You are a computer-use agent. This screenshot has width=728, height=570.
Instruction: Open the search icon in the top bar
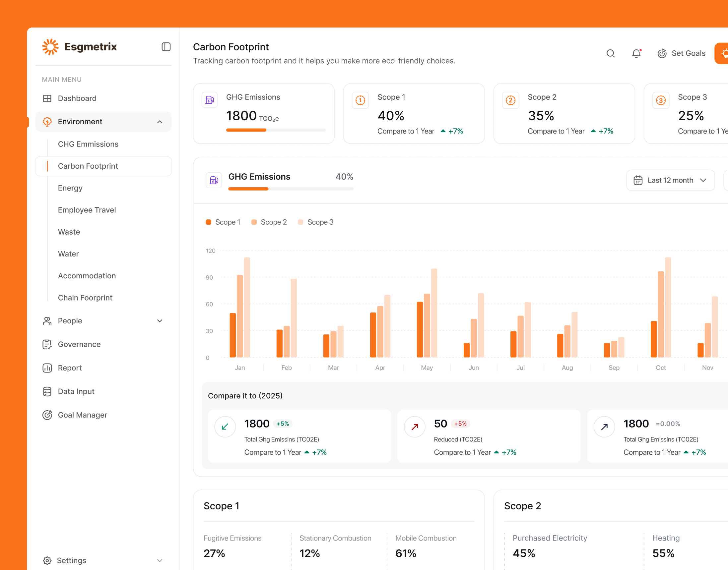[x=611, y=53]
